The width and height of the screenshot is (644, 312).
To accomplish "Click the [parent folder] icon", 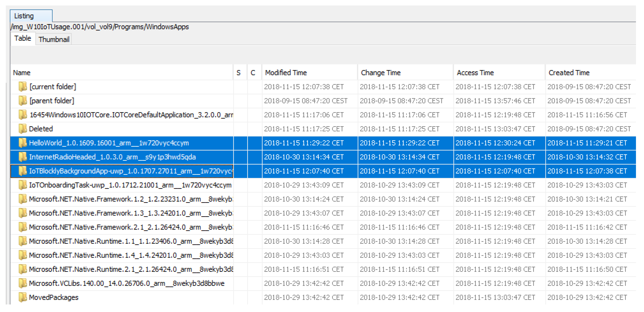I will coord(23,101).
